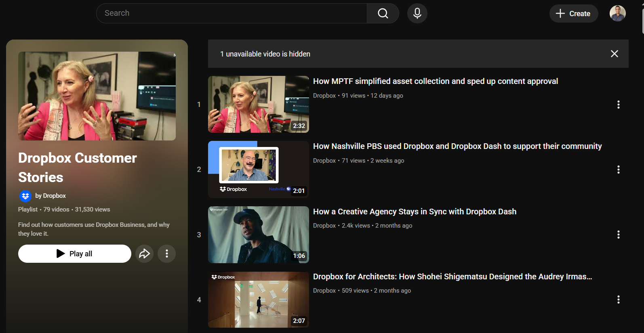
Task: Open more options for MPTF video
Action: [618, 105]
